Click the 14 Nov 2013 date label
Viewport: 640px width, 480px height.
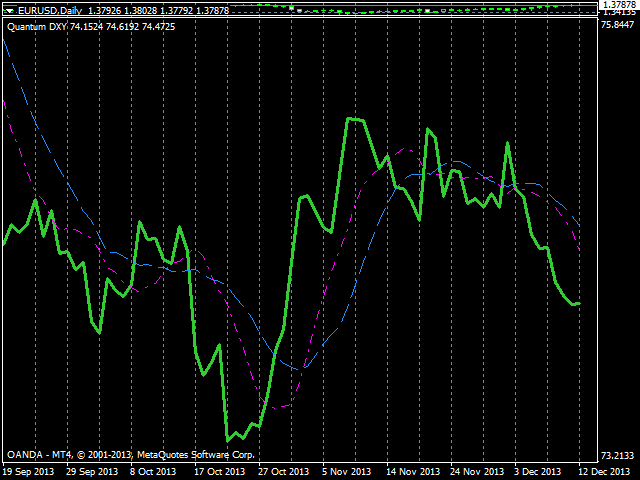(x=413, y=471)
